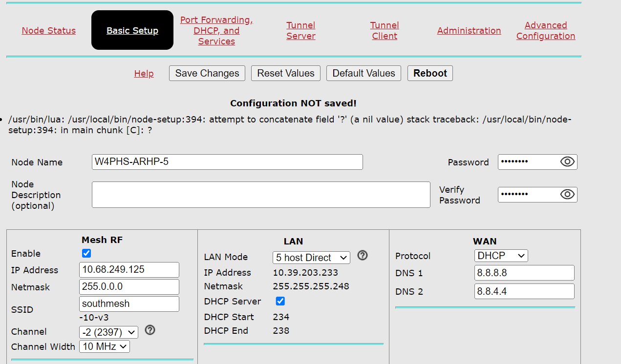Open the Channel selection dropdown
This screenshot has height=364, width=621.
click(x=108, y=331)
